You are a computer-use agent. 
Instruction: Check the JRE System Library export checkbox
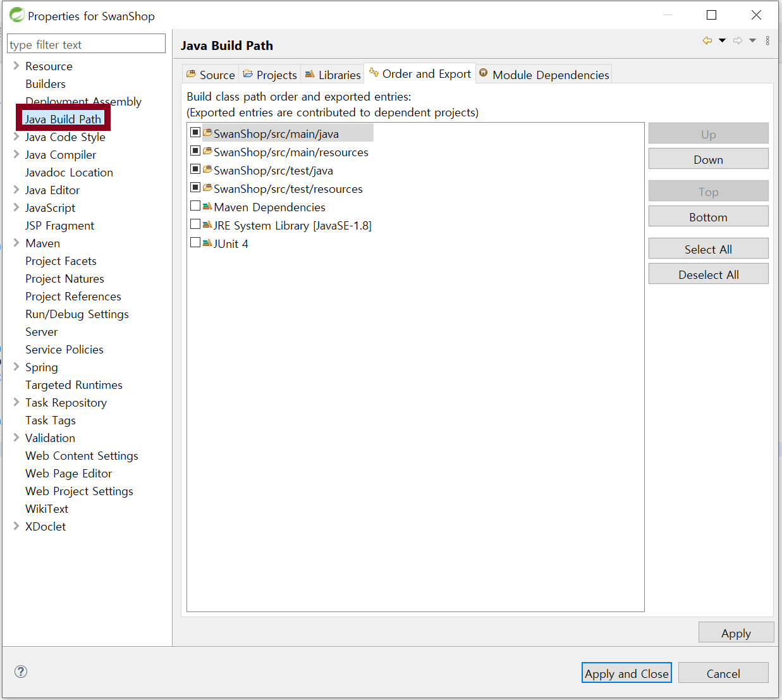(x=195, y=224)
